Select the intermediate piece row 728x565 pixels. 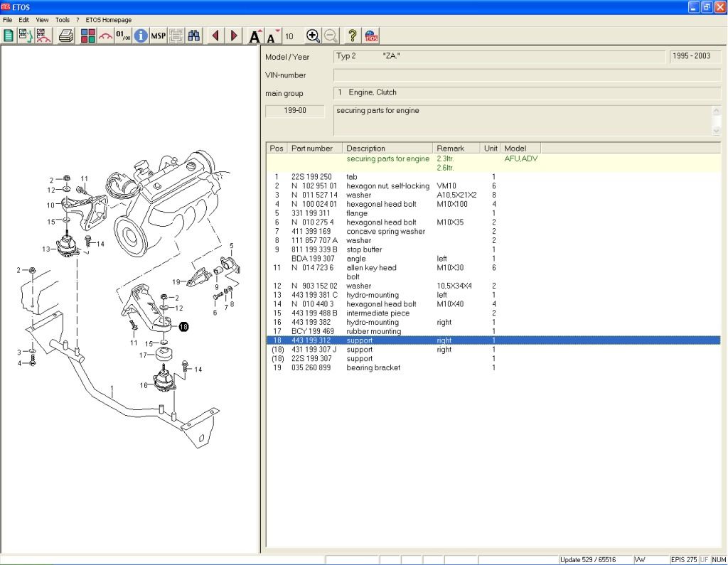[493, 313]
